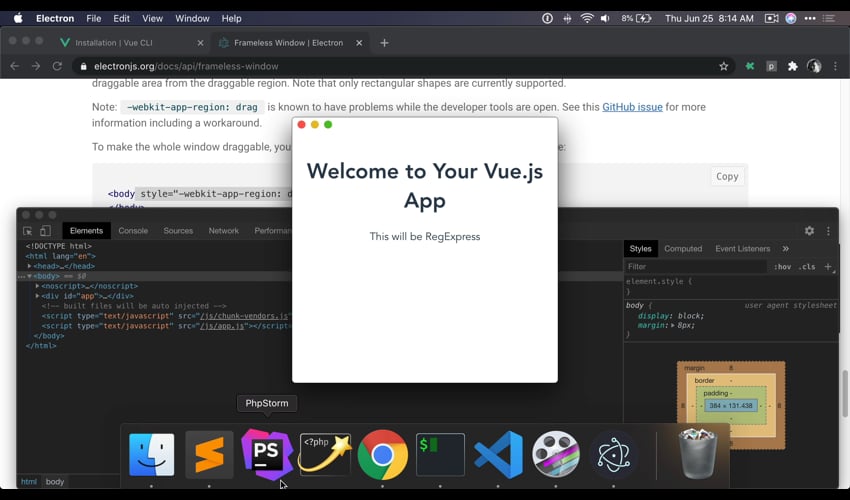850x500 pixels.
Task: Open the Electron app menu
Action: [55, 18]
